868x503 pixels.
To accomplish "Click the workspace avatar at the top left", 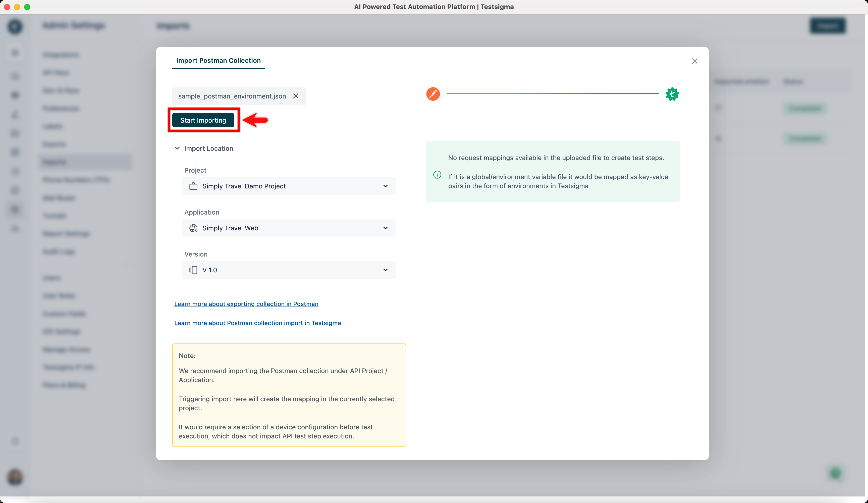I will [x=15, y=27].
